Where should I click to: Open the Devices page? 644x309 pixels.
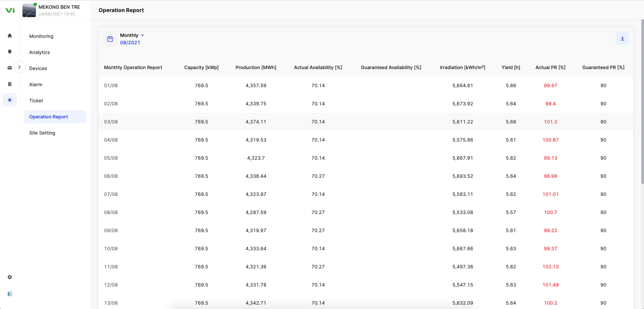point(38,68)
